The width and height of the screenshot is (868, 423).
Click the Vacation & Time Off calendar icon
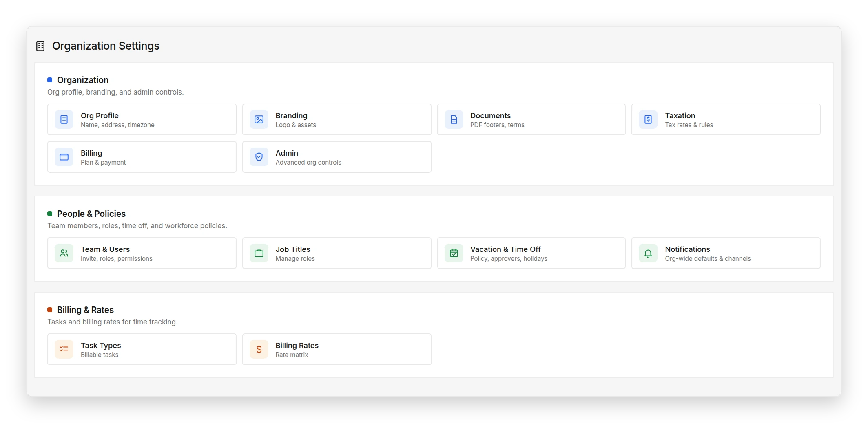click(x=454, y=253)
